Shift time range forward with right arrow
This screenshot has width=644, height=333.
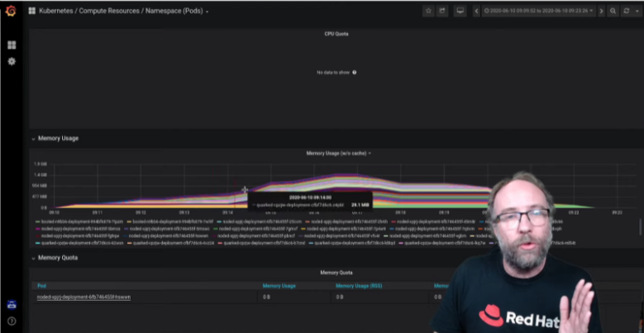point(601,11)
